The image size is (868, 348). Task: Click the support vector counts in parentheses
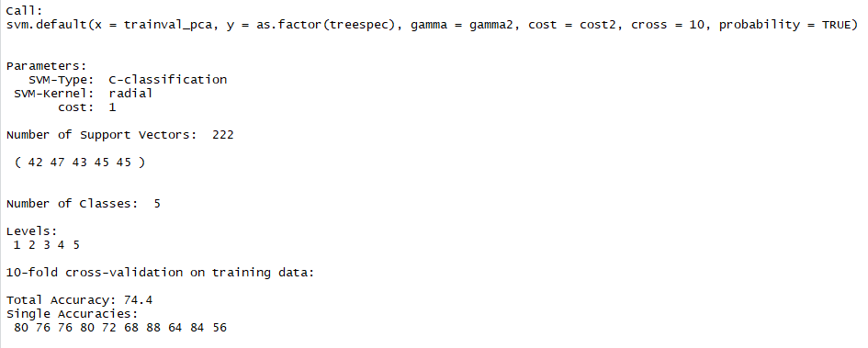(80, 163)
